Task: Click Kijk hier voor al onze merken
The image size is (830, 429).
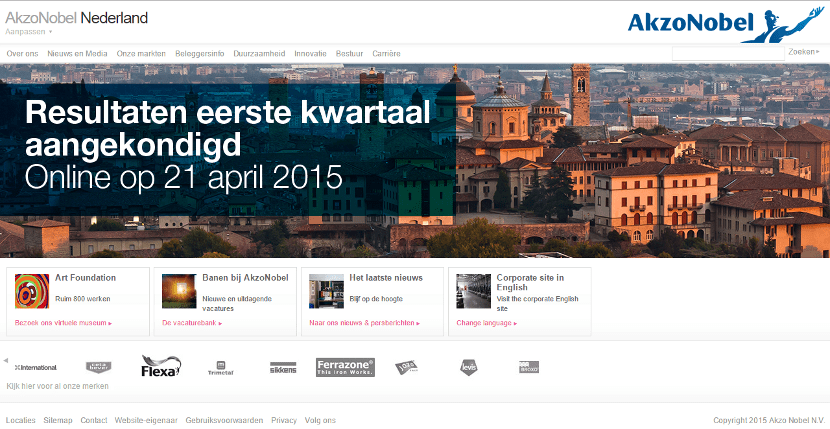Action: tap(57, 386)
